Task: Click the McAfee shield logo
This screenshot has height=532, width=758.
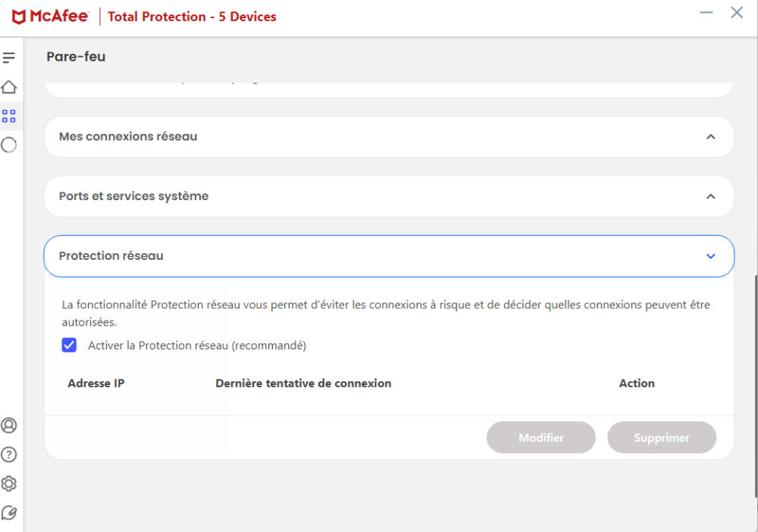Action: [19, 17]
